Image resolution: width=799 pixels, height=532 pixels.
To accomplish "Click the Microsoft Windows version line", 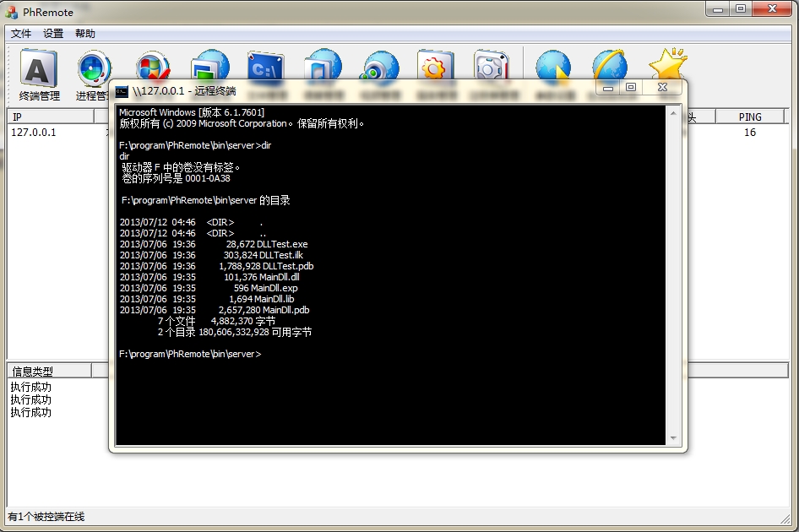I will [x=192, y=112].
